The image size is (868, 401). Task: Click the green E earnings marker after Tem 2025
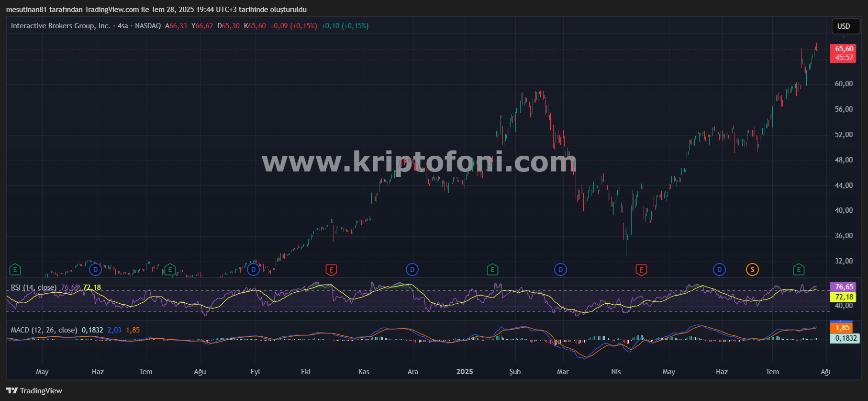click(x=799, y=270)
